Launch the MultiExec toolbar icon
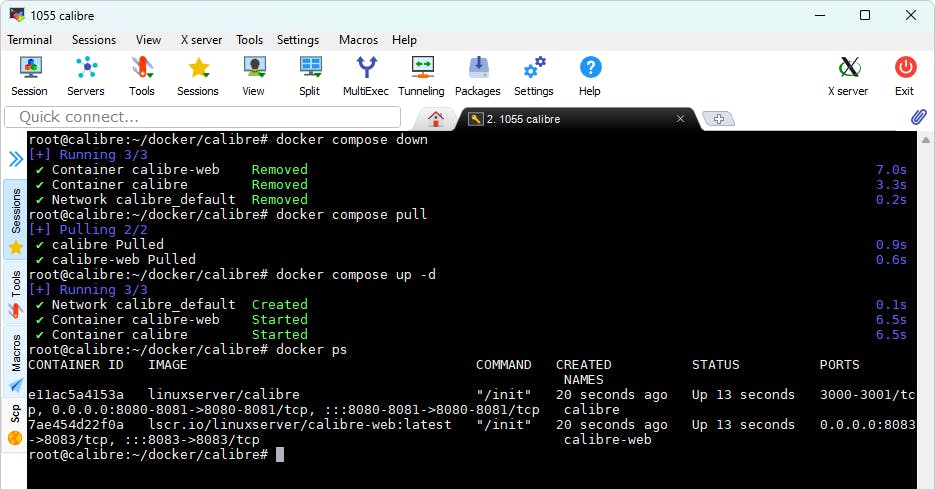935x489 pixels. [x=366, y=76]
